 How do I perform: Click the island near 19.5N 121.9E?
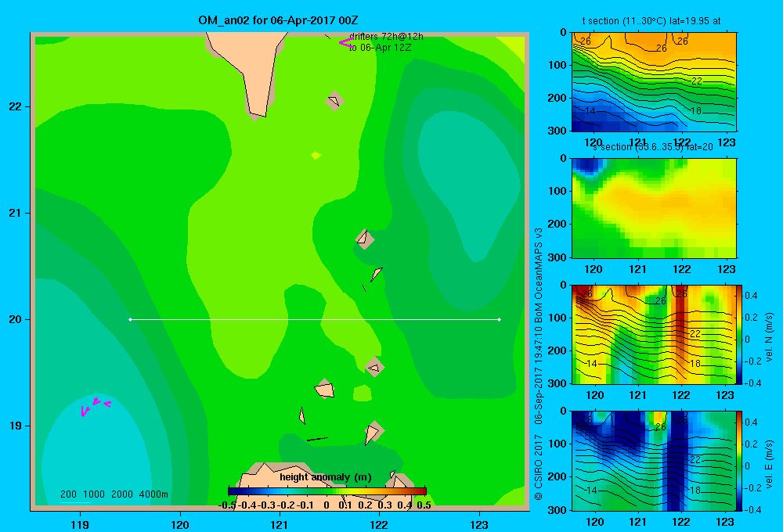(x=374, y=367)
